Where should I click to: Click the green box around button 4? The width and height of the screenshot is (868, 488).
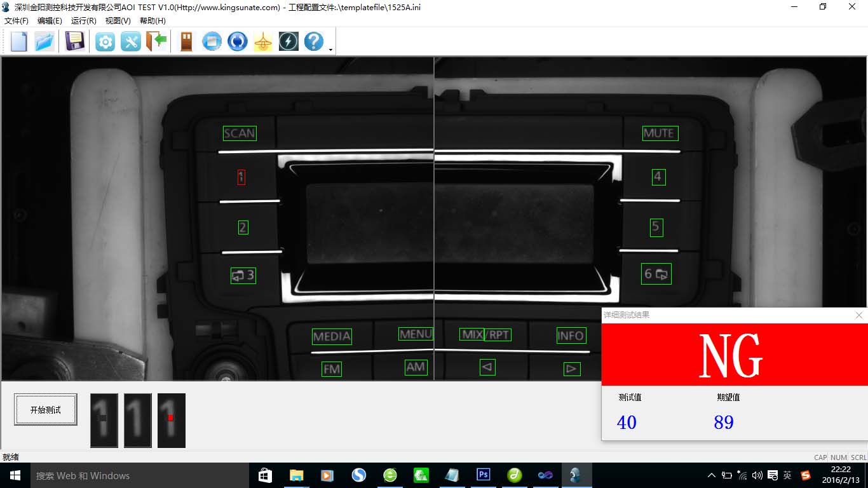pos(659,177)
